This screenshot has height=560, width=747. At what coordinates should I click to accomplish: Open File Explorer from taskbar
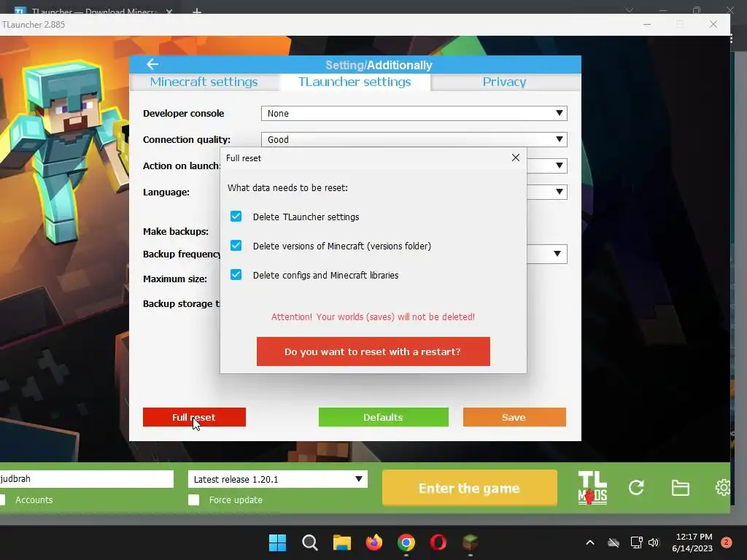341,542
